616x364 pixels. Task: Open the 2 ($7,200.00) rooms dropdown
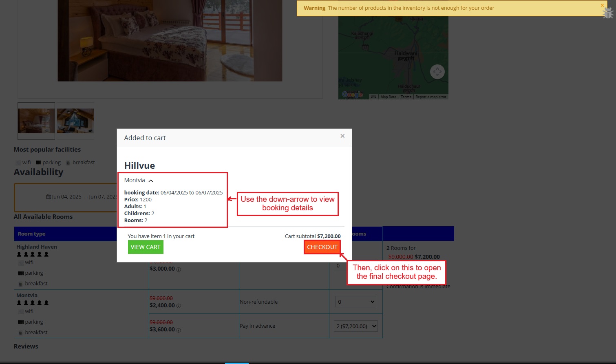tap(355, 326)
